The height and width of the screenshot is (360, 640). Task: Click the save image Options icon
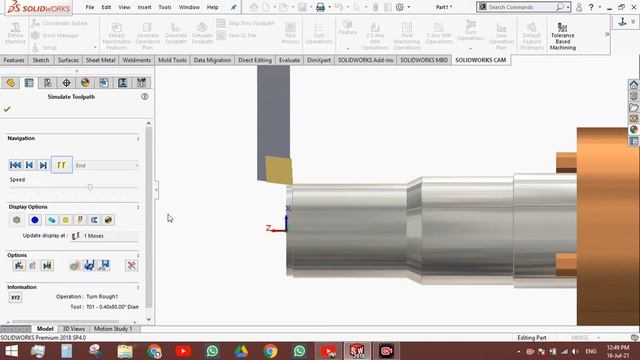[x=104, y=266]
